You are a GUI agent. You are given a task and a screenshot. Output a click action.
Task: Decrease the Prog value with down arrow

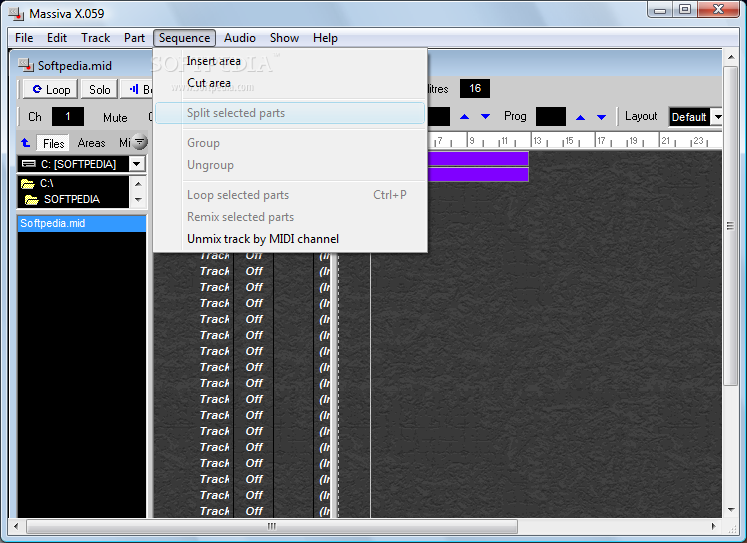point(602,117)
